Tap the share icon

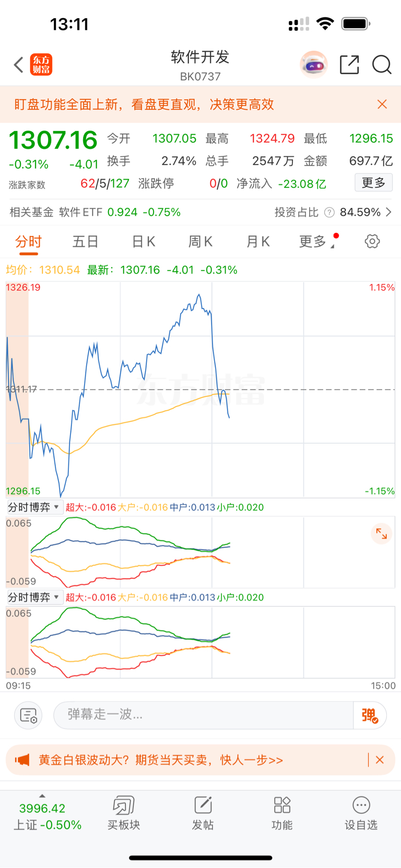349,65
